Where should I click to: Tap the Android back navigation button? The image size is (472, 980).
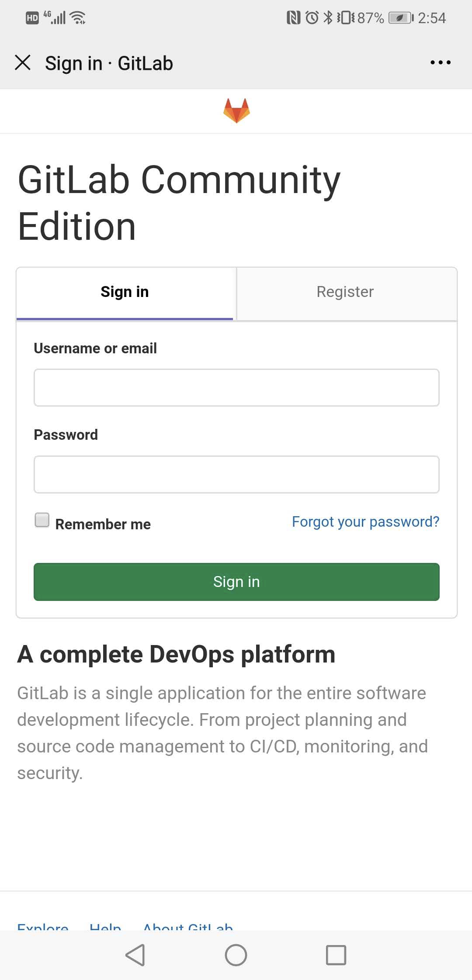[135, 955]
